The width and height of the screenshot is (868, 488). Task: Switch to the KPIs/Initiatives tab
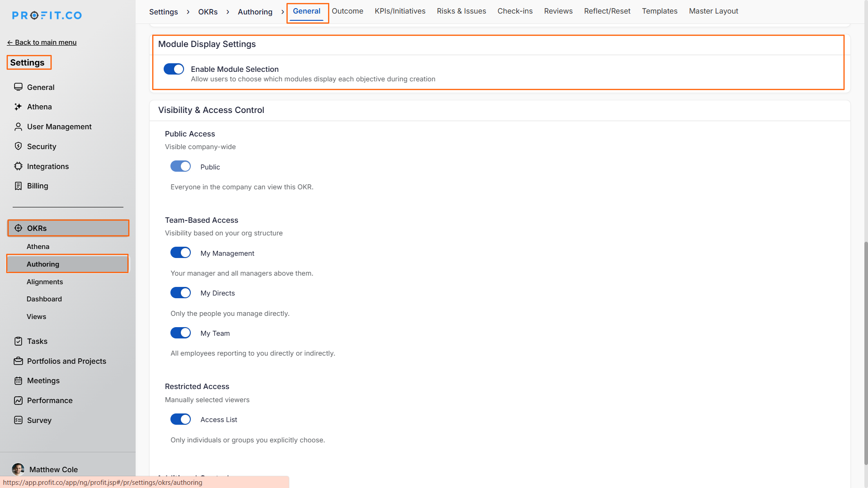(400, 11)
